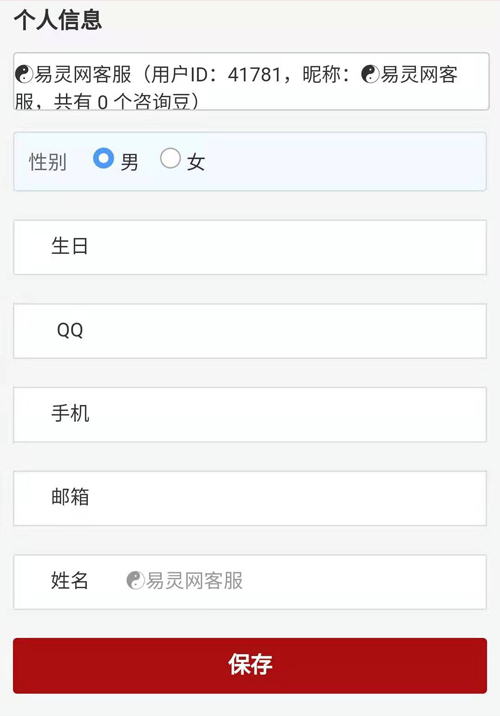The image size is (500, 716).
Task: Click the 邮箱 label inside the field
Action: pyautogui.click(x=70, y=497)
